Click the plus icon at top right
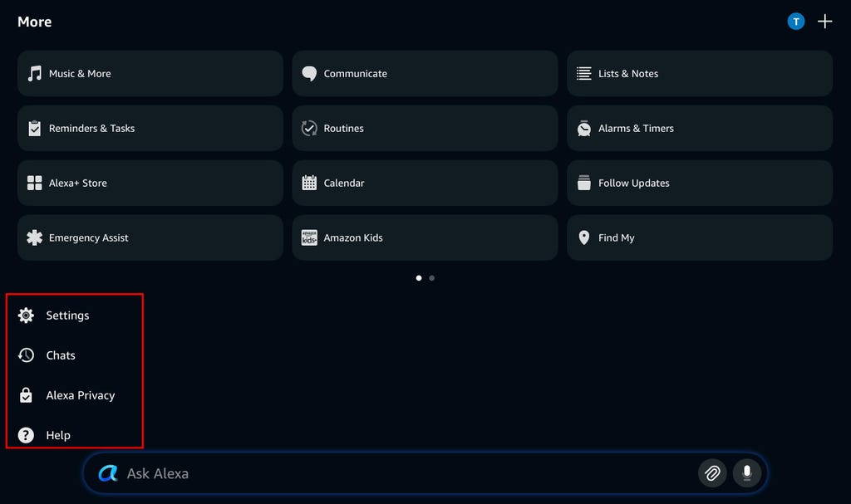 [x=824, y=22]
